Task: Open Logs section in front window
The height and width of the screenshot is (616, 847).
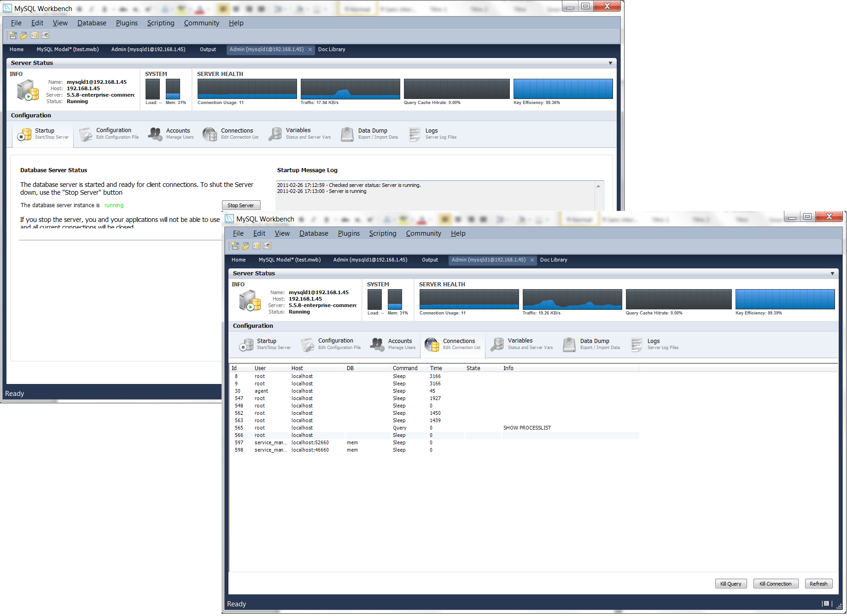Action: [655, 344]
